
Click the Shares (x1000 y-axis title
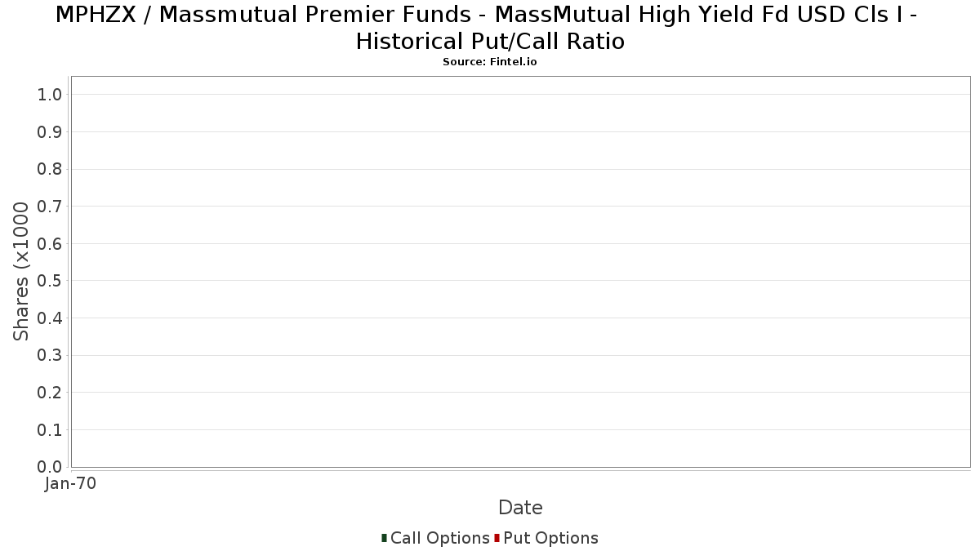[22, 272]
